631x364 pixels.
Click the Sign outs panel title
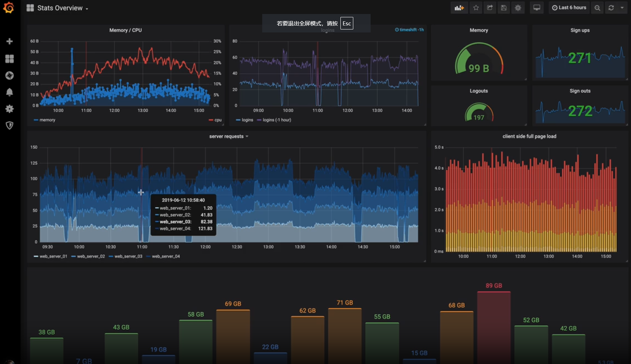pos(580,91)
